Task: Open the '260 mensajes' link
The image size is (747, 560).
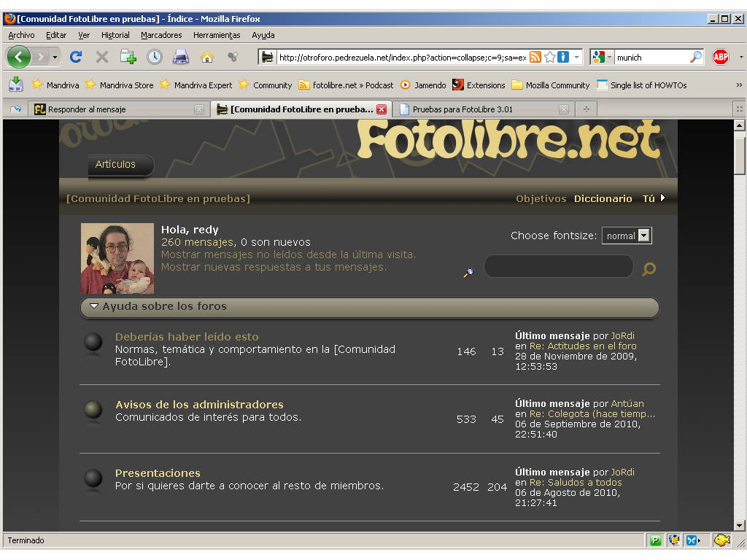Action: tap(197, 242)
